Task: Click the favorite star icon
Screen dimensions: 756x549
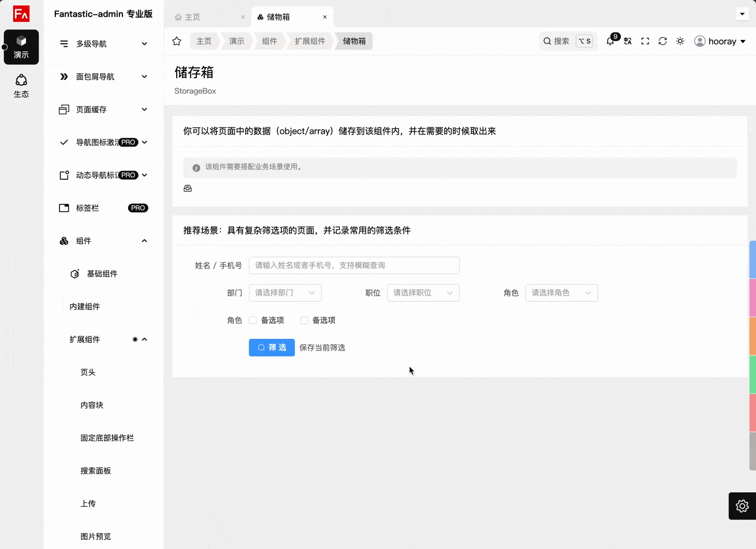Action: 177,41
